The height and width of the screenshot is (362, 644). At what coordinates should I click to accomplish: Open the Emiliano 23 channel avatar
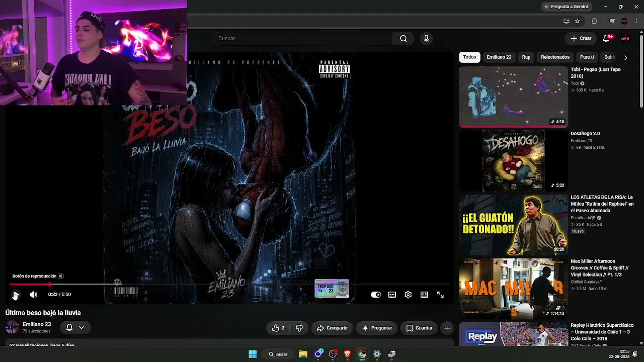click(12, 327)
